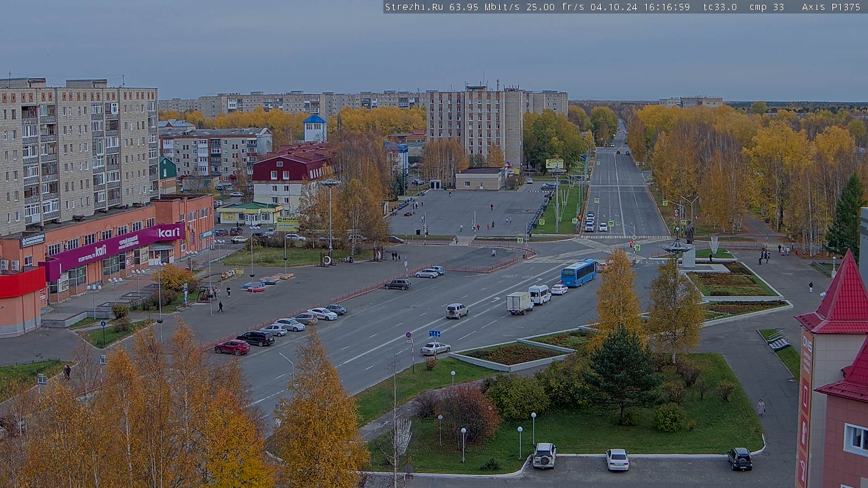Select the tc33.0 overlay value
The image size is (868, 488).
tap(720, 7)
